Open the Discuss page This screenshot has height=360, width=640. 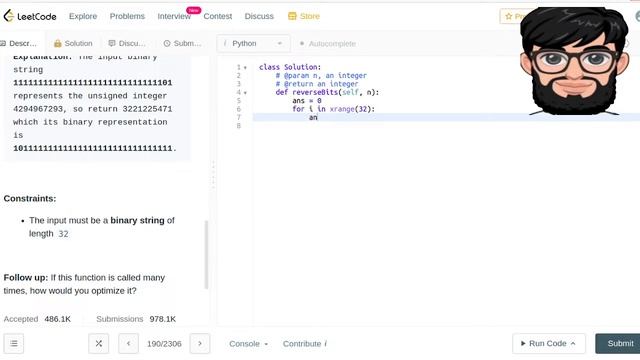click(x=259, y=16)
